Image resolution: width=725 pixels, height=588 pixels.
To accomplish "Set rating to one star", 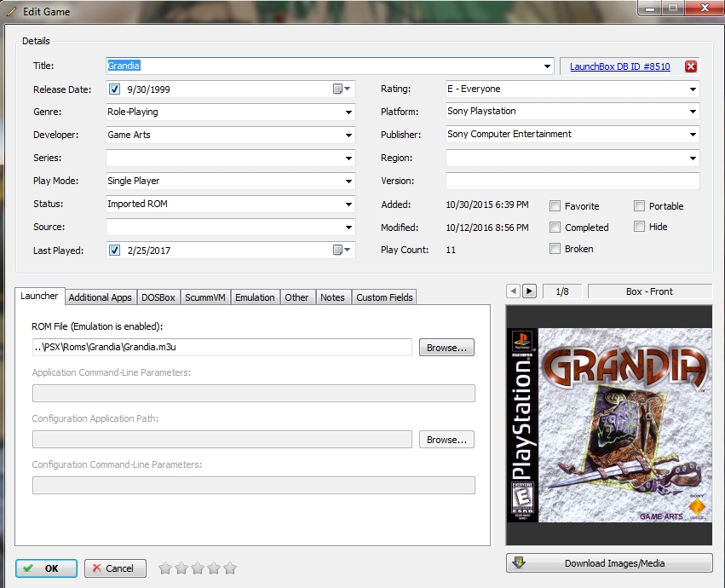I will click(165, 568).
